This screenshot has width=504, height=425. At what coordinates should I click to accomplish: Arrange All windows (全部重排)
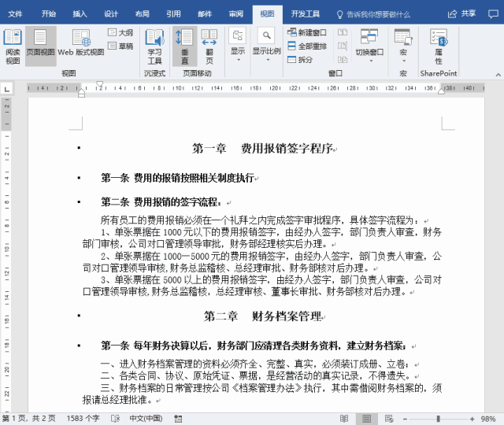pyautogui.click(x=306, y=46)
